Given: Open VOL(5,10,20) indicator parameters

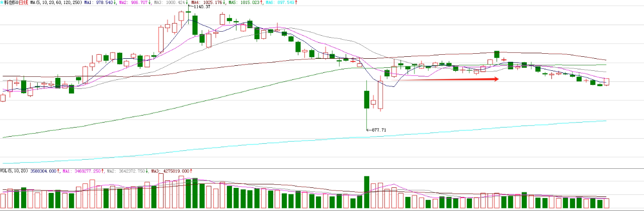Looking at the screenshot, I should click(15, 171).
